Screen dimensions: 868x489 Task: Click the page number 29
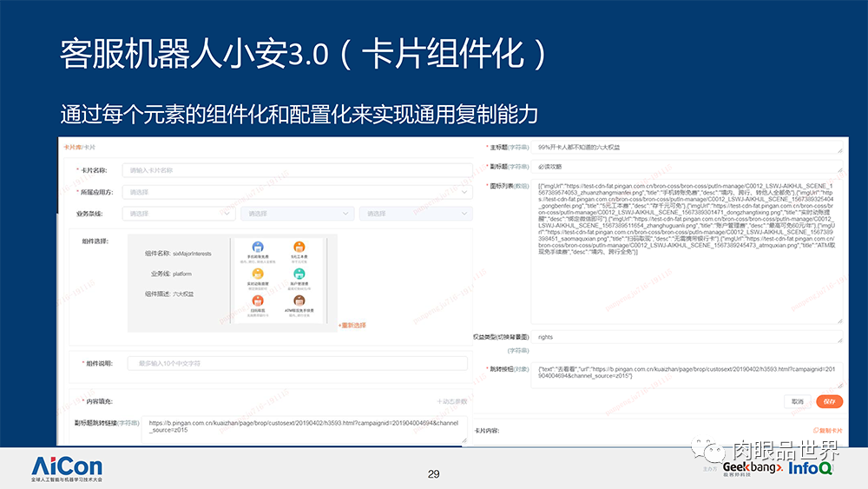(x=433, y=474)
